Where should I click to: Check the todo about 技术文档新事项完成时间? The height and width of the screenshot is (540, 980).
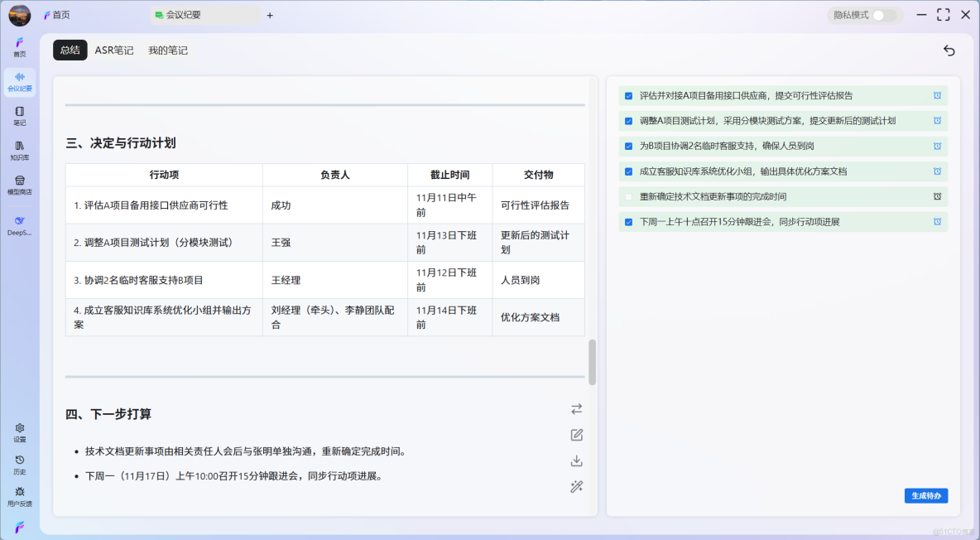point(627,196)
